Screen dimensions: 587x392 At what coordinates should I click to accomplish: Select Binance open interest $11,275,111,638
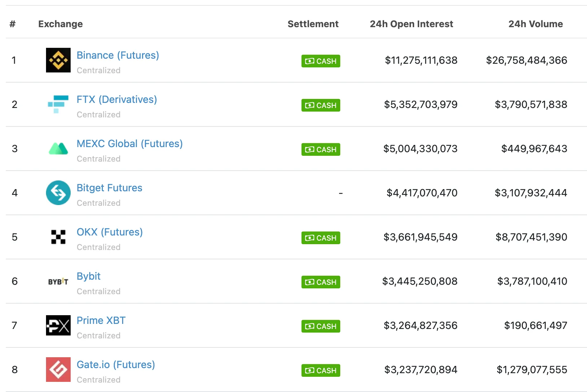point(421,60)
